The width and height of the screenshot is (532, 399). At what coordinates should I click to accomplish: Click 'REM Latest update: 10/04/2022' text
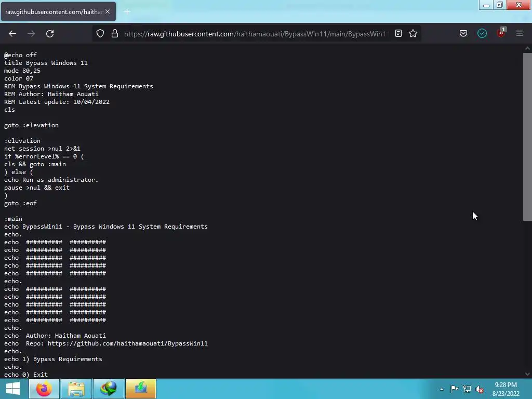coord(57,102)
